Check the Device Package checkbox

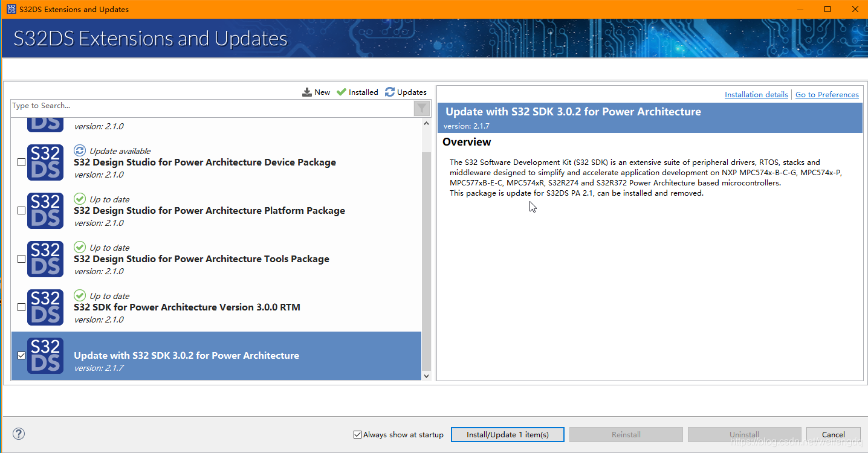point(22,162)
